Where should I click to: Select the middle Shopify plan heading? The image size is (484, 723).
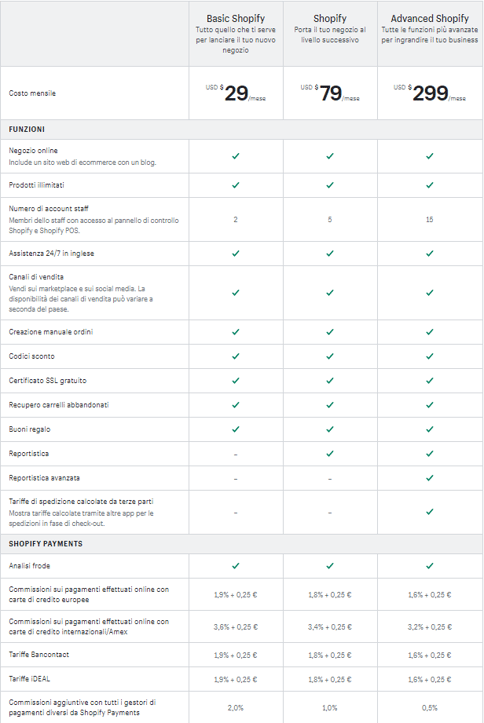pos(330,18)
